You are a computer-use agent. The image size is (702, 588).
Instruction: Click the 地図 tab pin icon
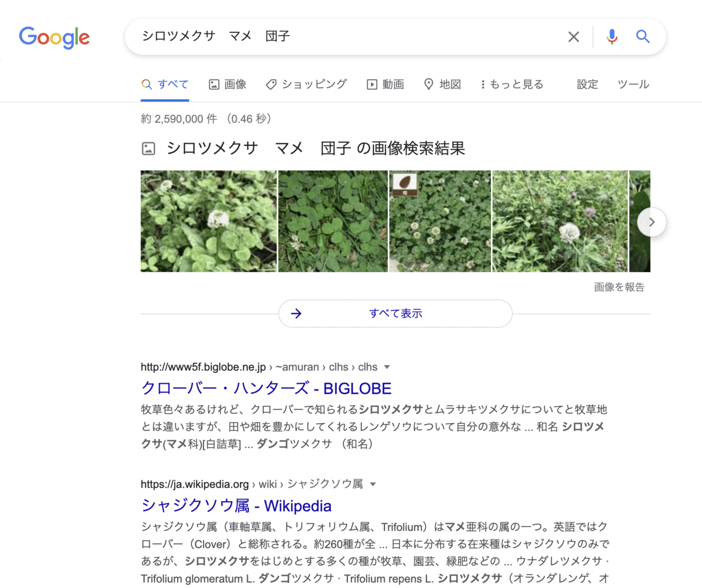click(429, 84)
